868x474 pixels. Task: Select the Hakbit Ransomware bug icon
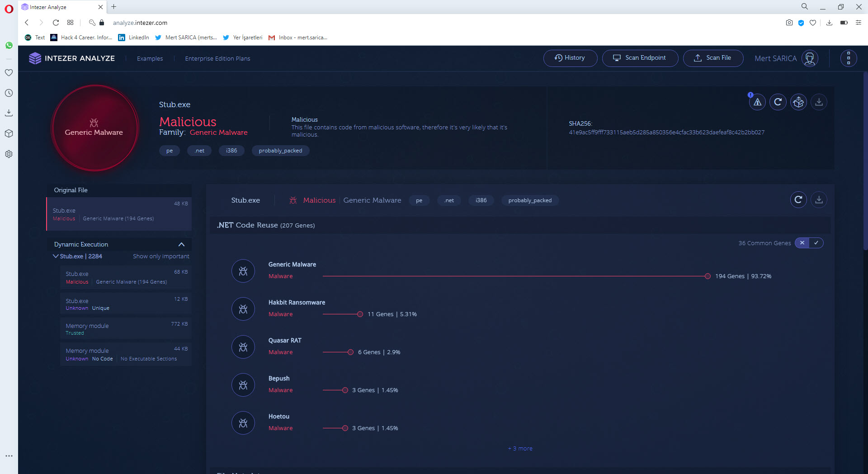coord(243,309)
